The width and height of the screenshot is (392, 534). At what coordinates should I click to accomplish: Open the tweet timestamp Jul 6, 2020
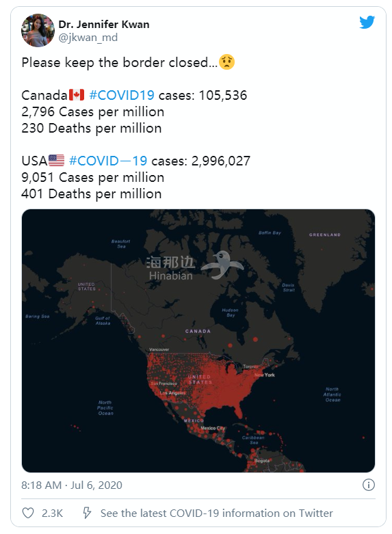96,485
